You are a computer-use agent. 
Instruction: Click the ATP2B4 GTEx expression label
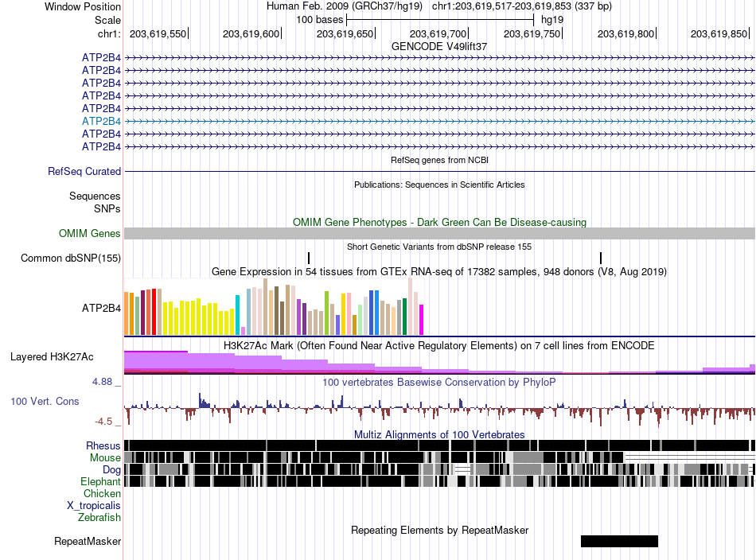101,308
